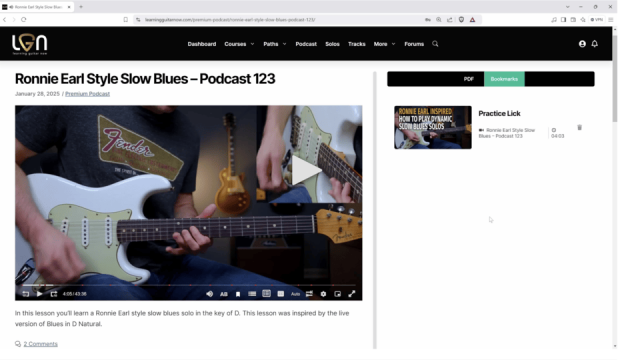This screenshot has width=628, height=360.
Task: Add a bookmark with player bookmark icon
Action: [238, 294]
